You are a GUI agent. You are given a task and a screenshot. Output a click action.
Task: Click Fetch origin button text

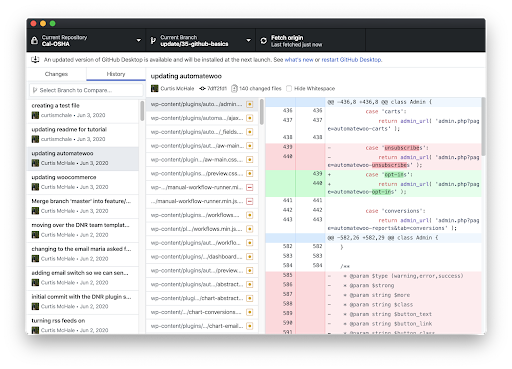coord(287,37)
